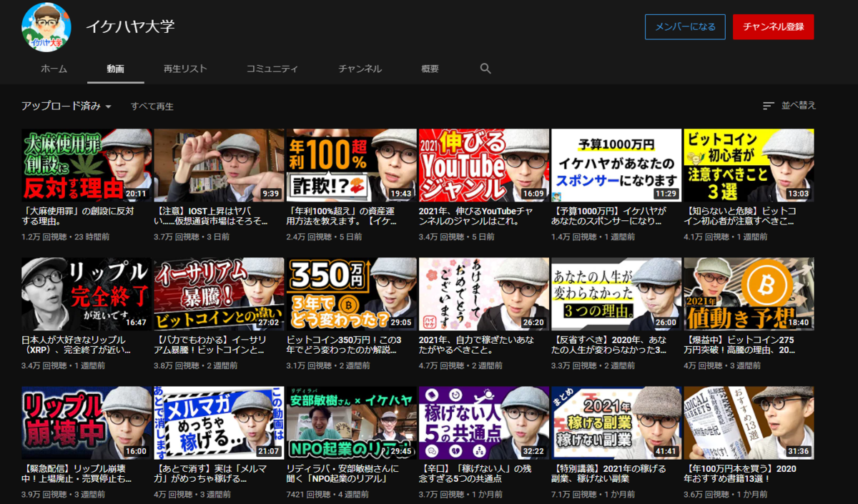Open the イーサリアム暴騰 thumbnail
The image size is (858, 504).
coord(219,295)
